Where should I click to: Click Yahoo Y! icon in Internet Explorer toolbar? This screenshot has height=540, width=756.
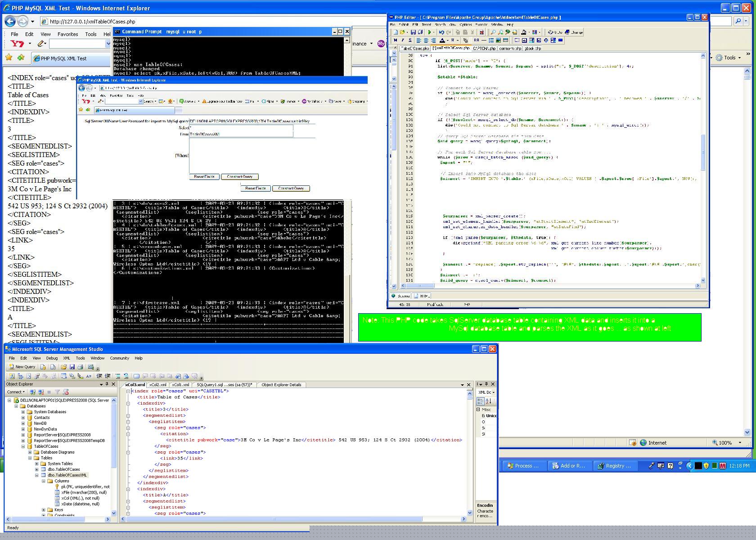point(17,44)
